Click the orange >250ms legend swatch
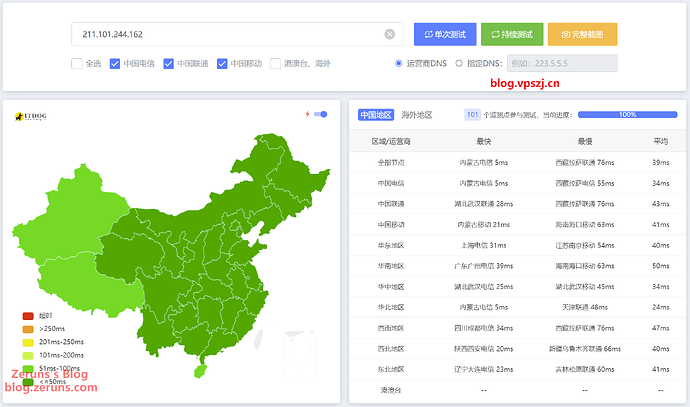Screen dimensions: 690x407 28,328
